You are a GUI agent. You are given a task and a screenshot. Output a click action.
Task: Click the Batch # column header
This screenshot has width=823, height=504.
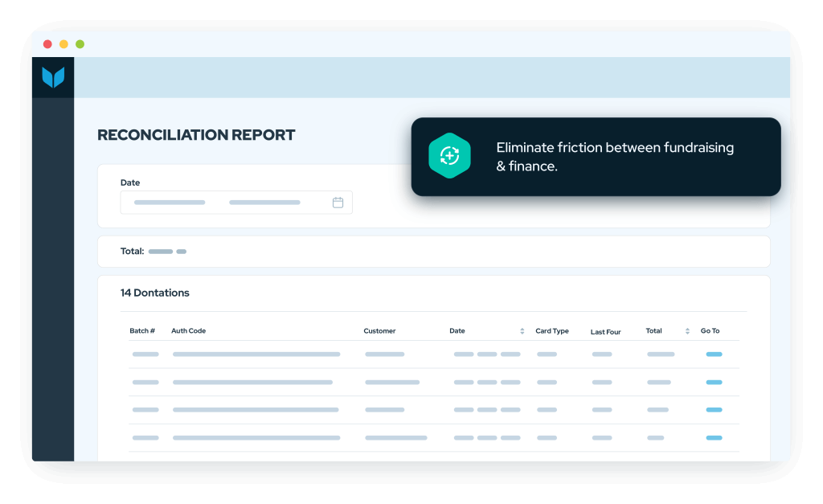(142, 330)
